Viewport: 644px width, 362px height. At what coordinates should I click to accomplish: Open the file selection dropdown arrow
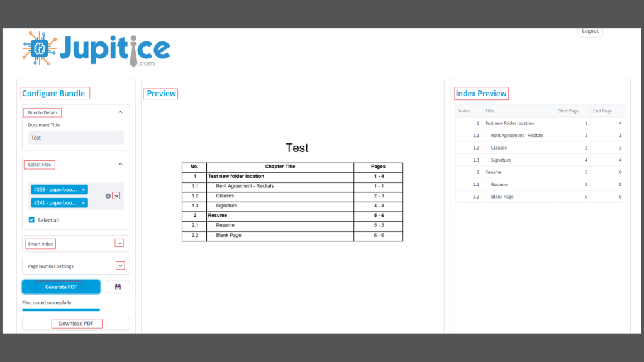[116, 196]
